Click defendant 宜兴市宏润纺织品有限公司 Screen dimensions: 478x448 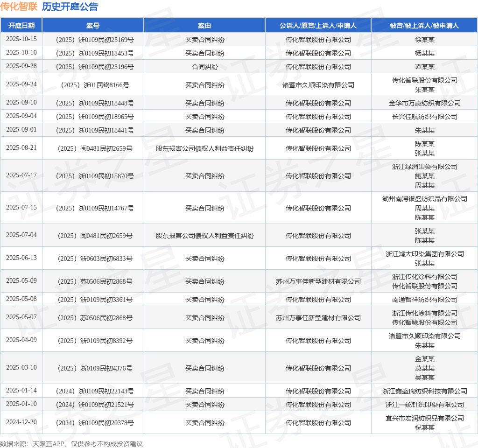point(424,418)
